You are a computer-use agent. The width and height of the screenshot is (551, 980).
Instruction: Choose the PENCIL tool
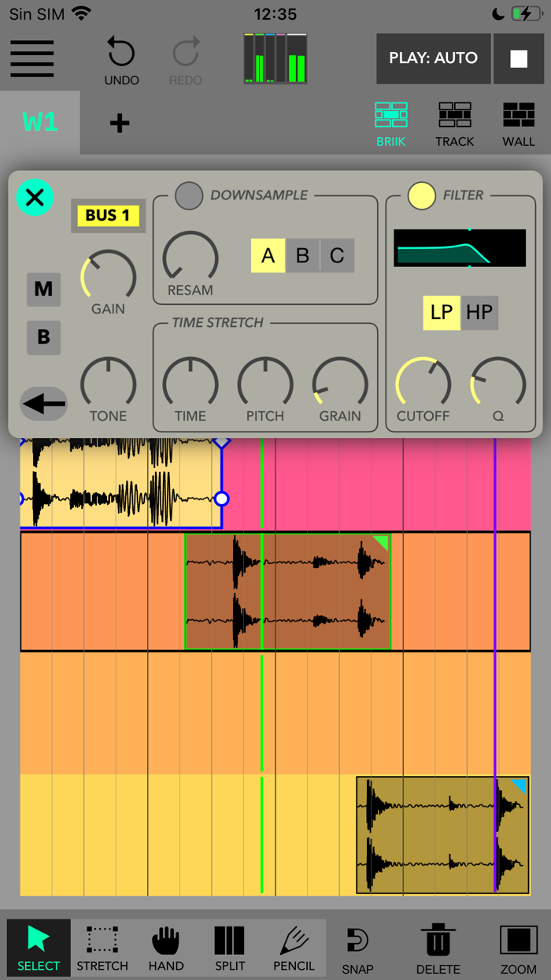pos(294,948)
